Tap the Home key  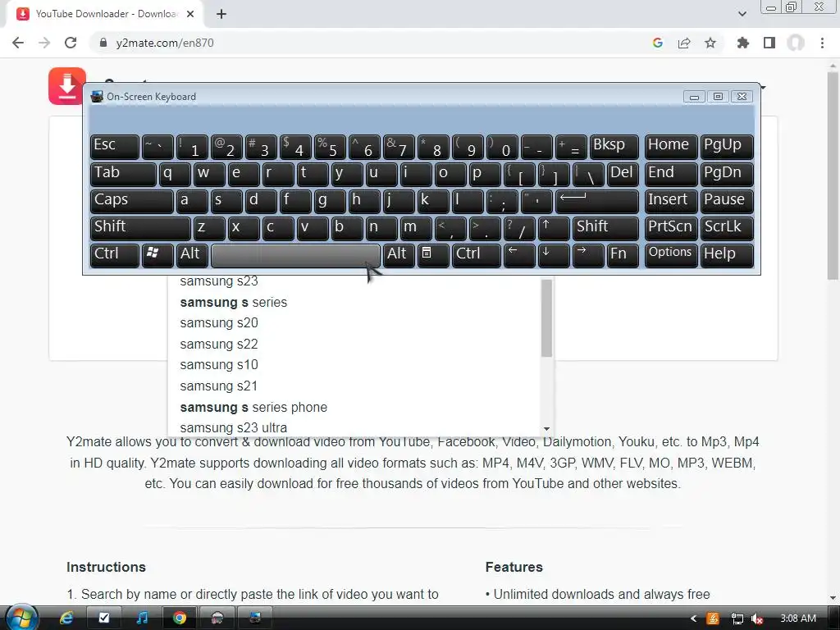click(671, 147)
